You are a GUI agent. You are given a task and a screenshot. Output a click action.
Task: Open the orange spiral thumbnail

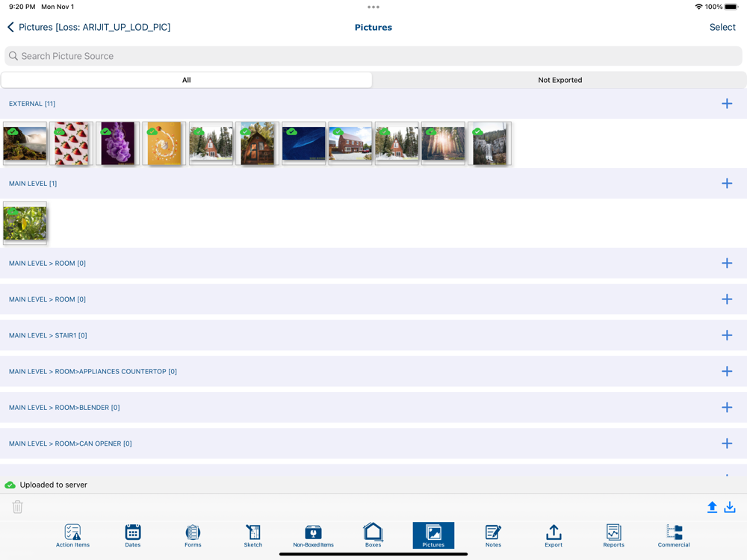(x=164, y=143)
